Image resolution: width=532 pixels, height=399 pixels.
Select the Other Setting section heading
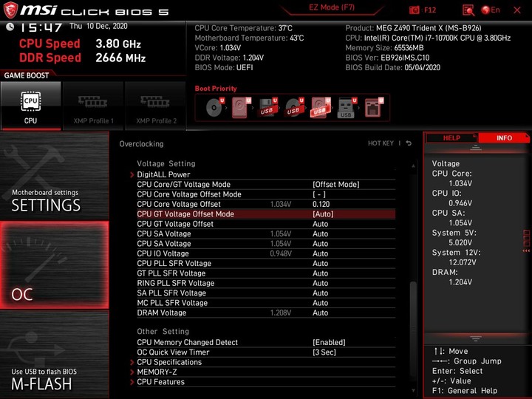[163, 332]
